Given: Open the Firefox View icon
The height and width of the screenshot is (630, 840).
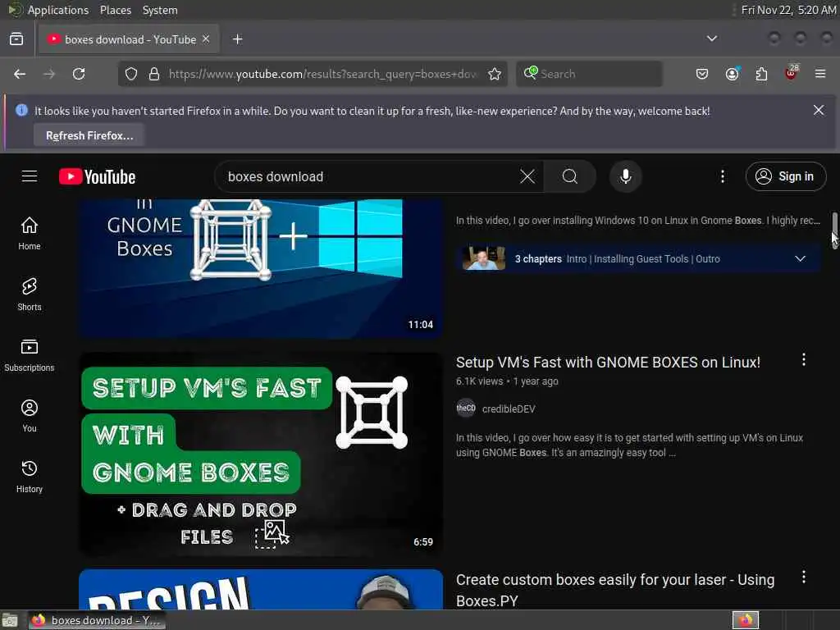Looking at the screenshot, I should point(16,39).
